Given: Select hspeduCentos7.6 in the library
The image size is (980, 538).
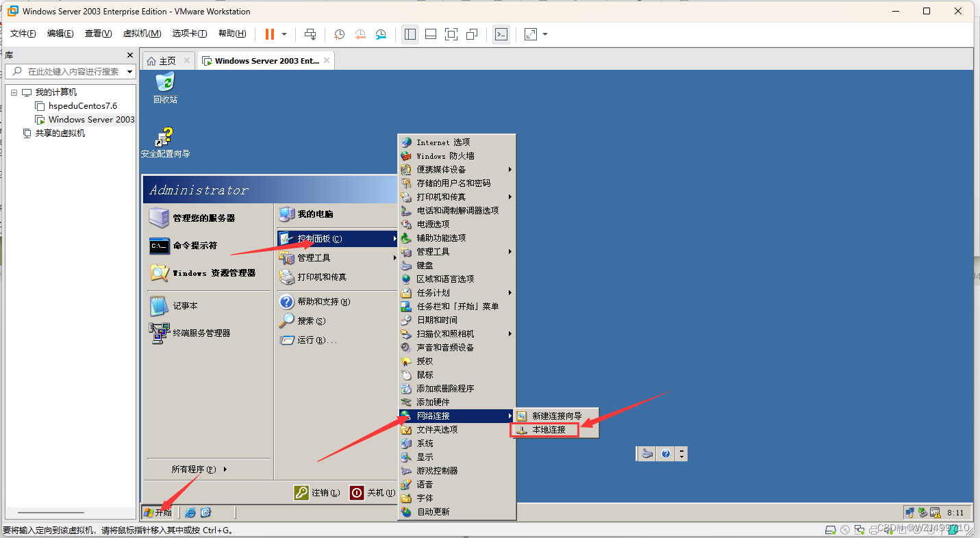Looking at the screenshot, I should (82, 106).
